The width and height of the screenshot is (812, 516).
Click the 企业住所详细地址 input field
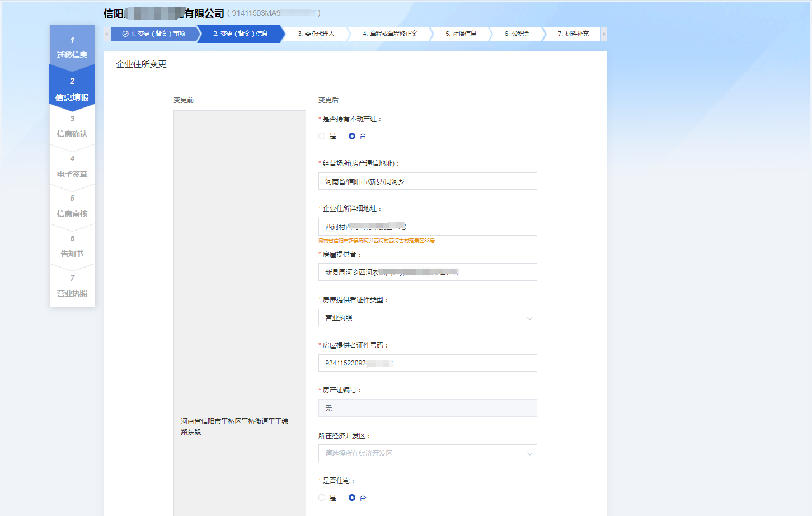(x=428, y=227)
